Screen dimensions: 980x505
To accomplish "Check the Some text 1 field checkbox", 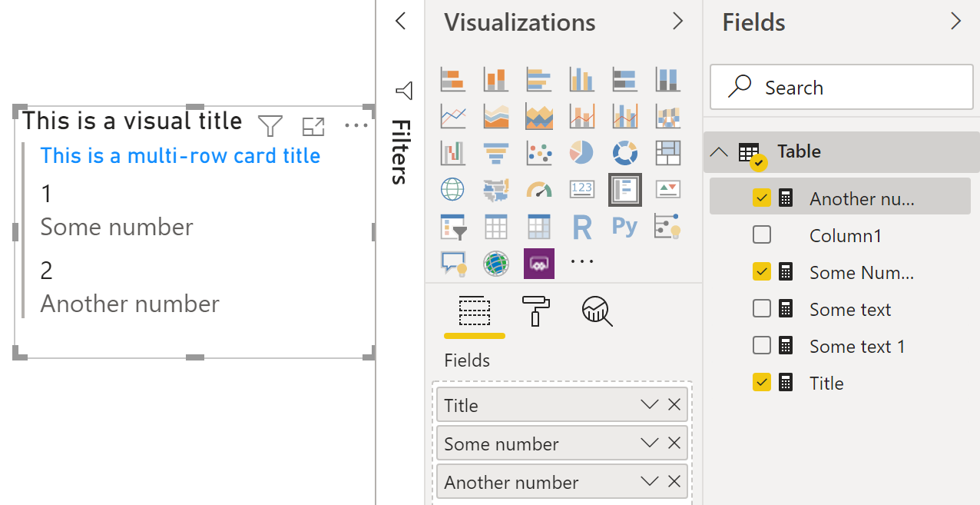I will (x=762, y=346).
